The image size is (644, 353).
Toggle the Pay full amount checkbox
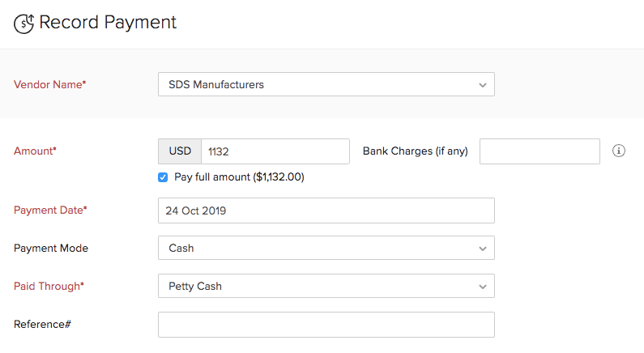pos(163,176)
